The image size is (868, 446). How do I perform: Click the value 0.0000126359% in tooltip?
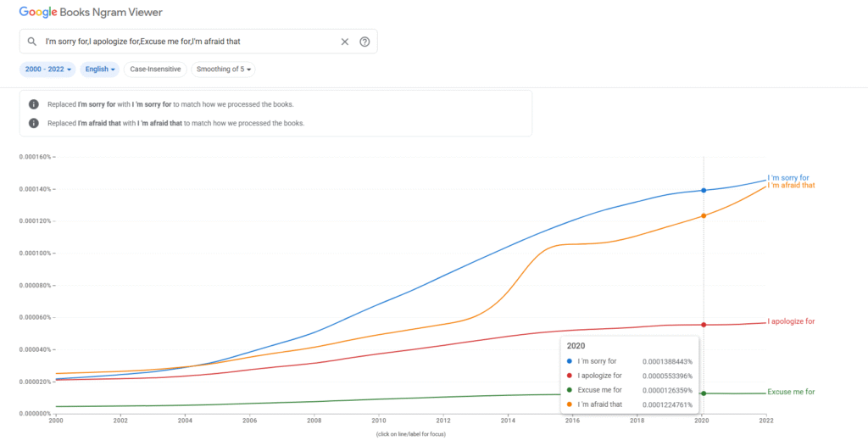(x=667, y=390)
